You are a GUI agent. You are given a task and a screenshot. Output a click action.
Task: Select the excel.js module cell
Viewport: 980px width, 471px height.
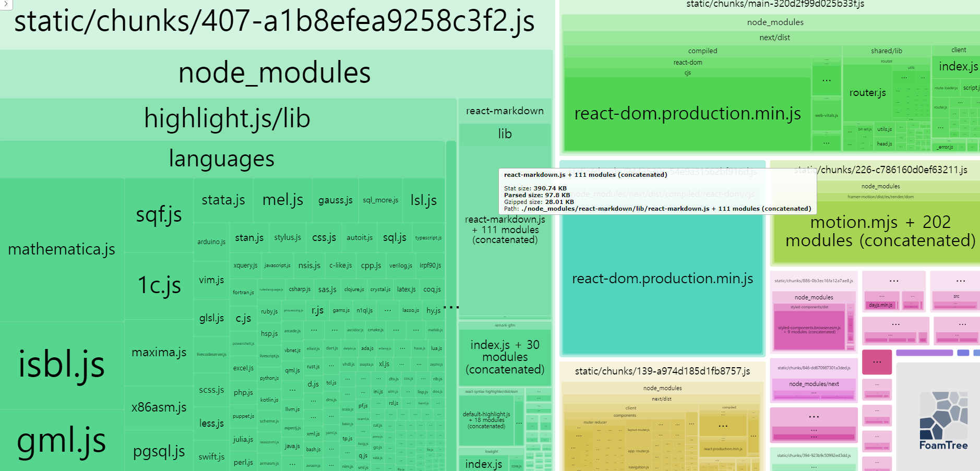tap(243, 368)
